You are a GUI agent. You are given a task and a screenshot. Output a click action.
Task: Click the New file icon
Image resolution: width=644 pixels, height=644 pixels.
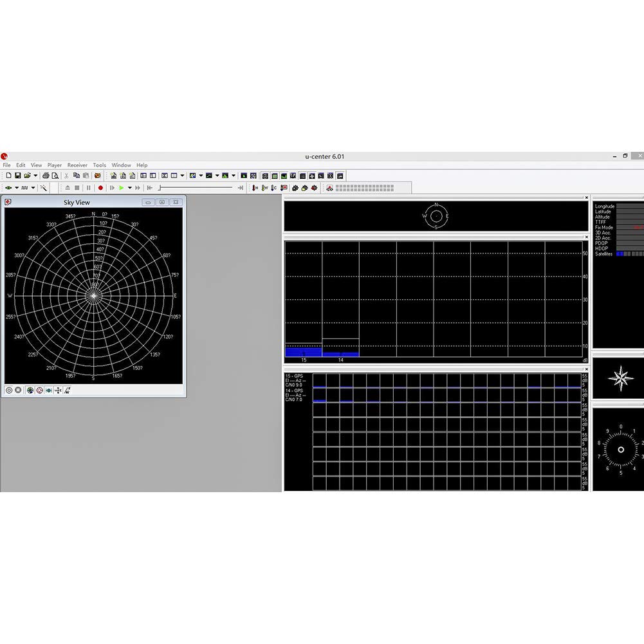pos(8,176)
